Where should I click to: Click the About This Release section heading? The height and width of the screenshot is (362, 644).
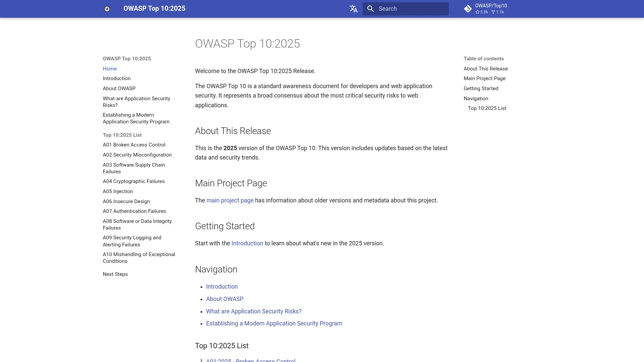point(233,131)
